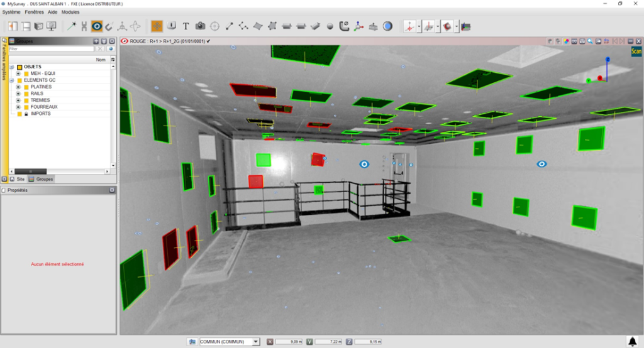The height and width of the screenshot is (348, 644).
Task: Toggle the orange move/pan mode button
Action: click(157, 26)
